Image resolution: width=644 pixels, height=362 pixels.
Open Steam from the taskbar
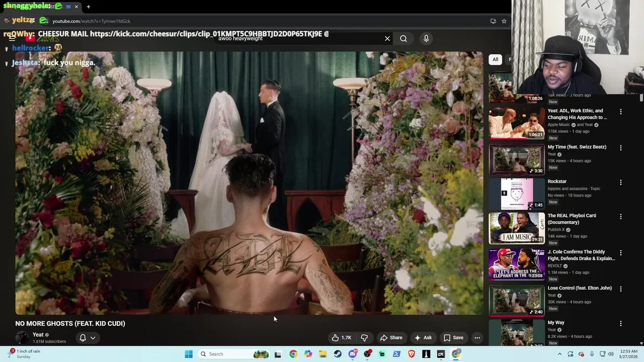(338, 354)
